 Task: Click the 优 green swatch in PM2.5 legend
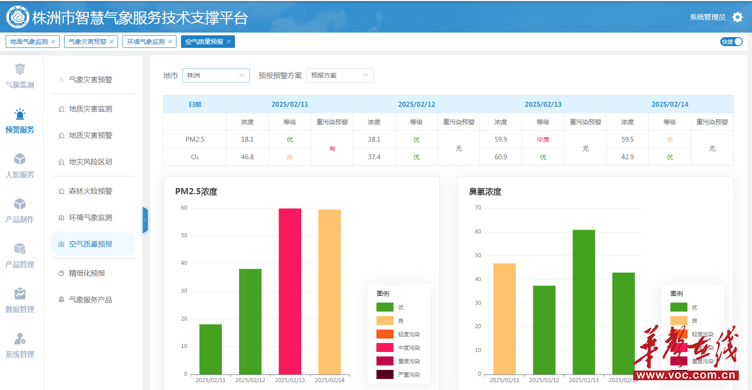(385, 307)
